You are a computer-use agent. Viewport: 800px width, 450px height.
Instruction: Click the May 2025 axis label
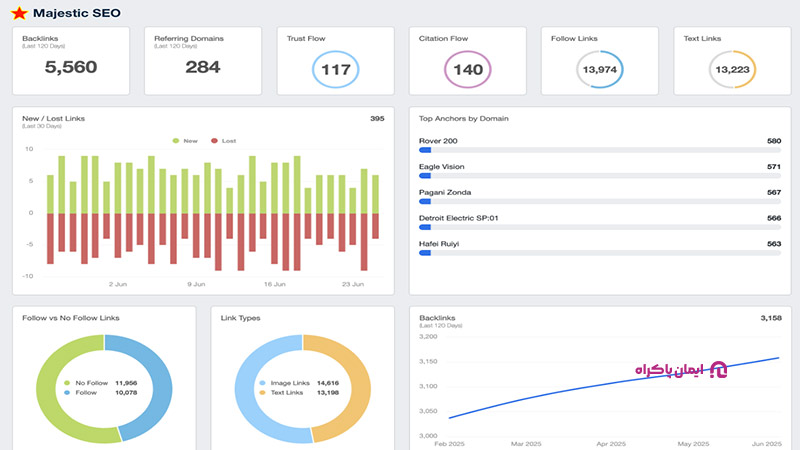(x=693, y=444)
